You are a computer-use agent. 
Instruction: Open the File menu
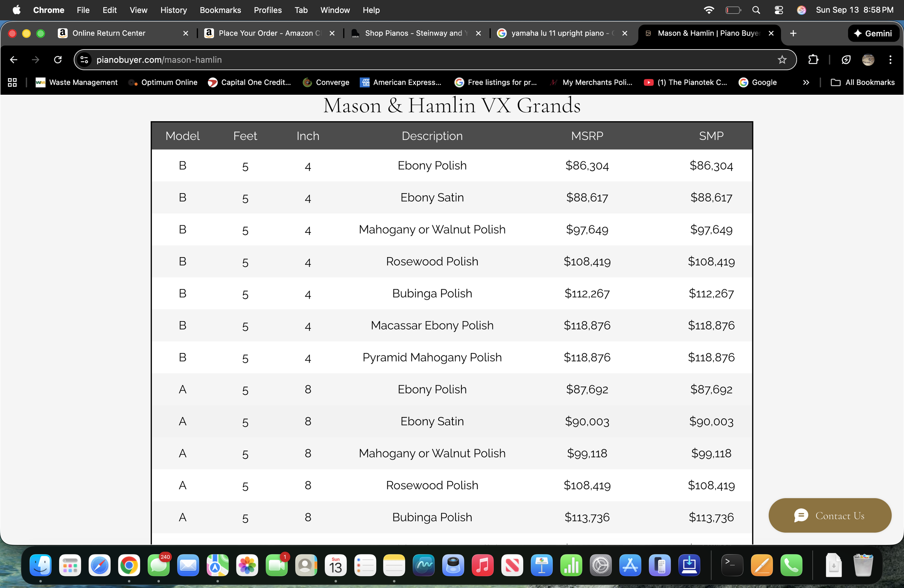[x=83, y=10]
